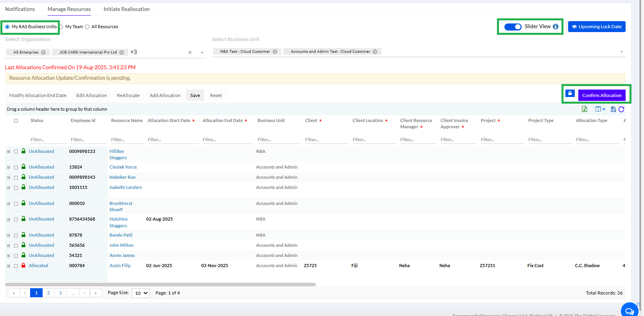Refresh the grid with the reload icon
Viewport: 644px width, 316px height.
pyautogui.click(x=621, y=110)
